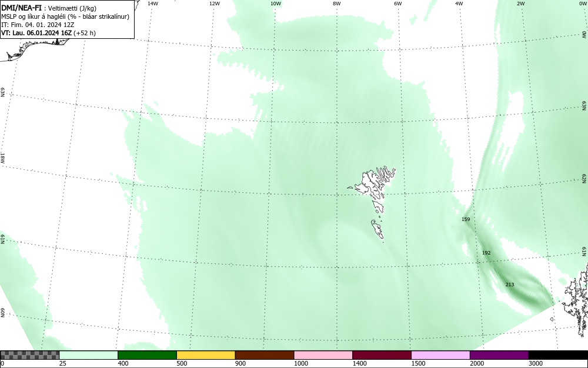This screenshot has width=588, height=368.
Task: Click the title text DMI/NEA-FI
Action: click(21, 8)
